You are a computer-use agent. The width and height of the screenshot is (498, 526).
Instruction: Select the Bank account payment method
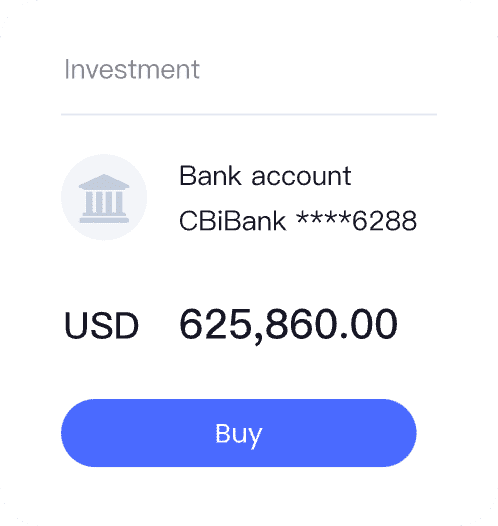click(x=265, y=175)
